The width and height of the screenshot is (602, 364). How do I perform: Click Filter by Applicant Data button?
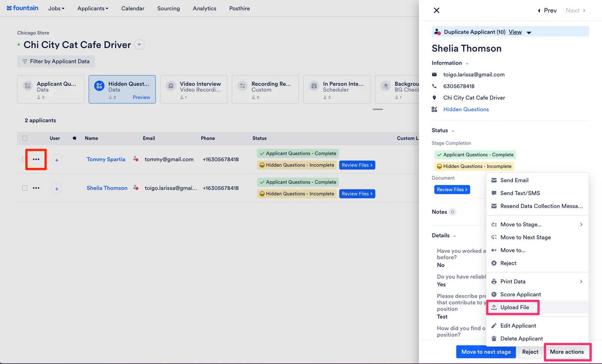56,61
